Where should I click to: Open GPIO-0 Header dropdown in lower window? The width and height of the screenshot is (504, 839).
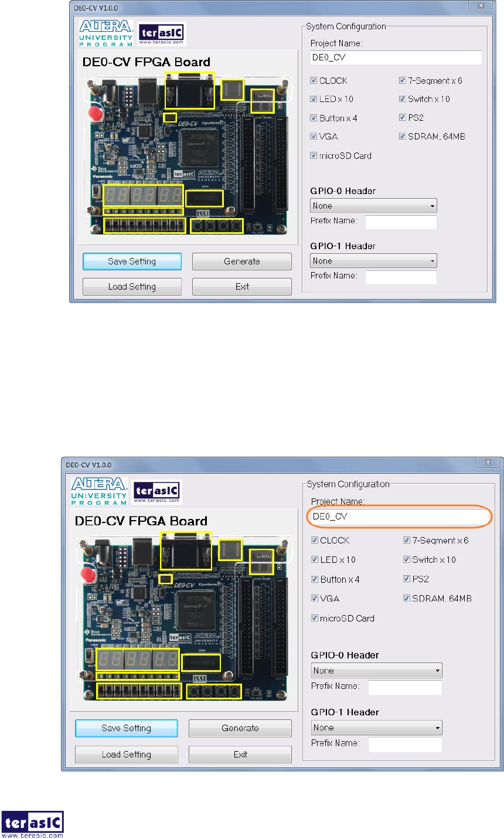377,670
